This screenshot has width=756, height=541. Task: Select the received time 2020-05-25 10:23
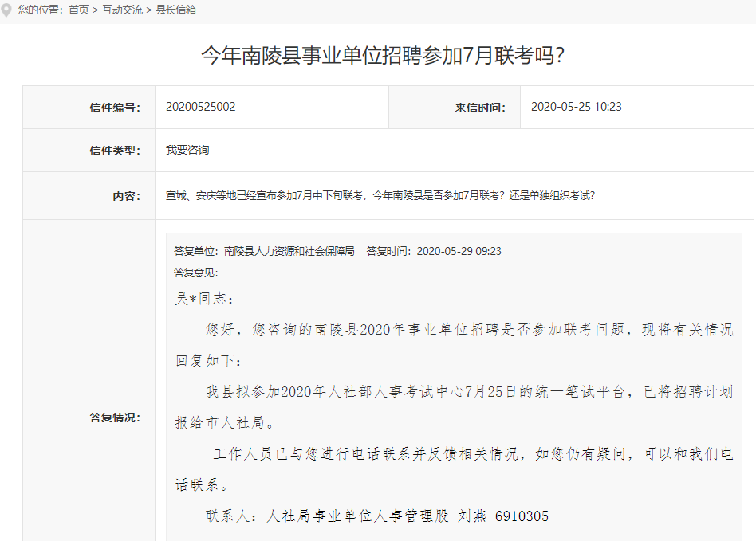[x=576, y=107]
